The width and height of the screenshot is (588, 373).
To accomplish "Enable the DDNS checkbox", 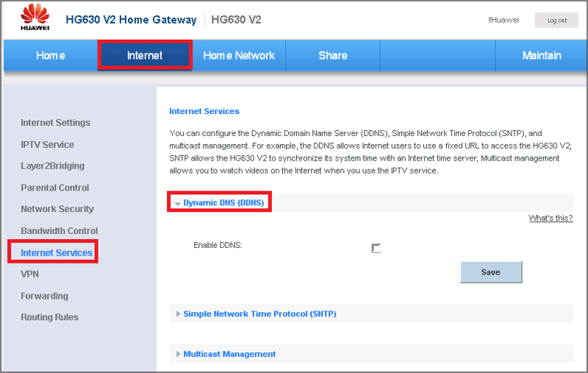I will click(x=376, y=249).
